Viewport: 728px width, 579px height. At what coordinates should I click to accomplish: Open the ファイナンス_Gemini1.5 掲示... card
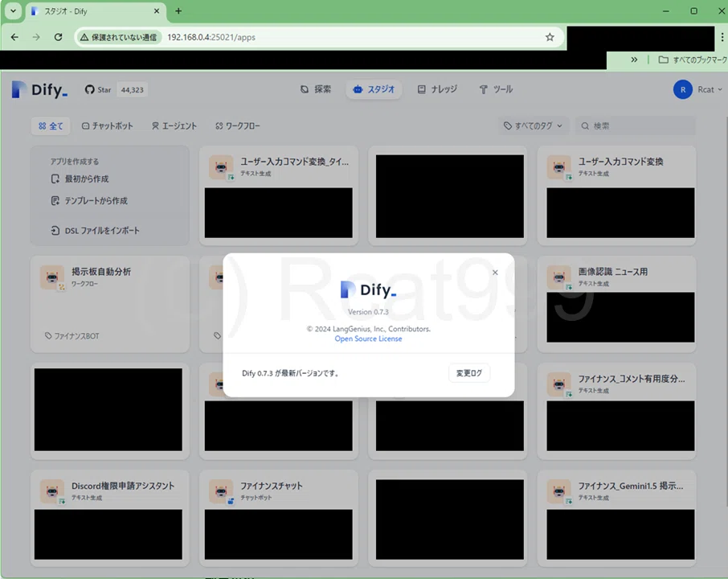tap(616, 518)
